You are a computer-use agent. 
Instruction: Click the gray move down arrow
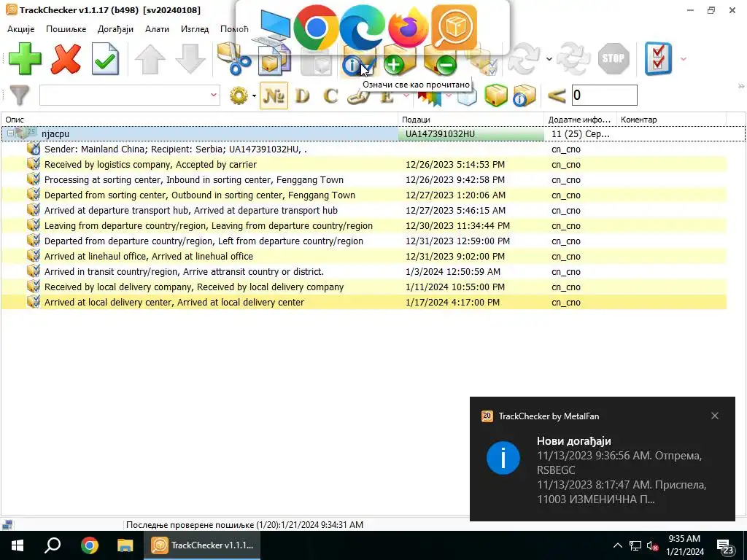tap(190, 59)
